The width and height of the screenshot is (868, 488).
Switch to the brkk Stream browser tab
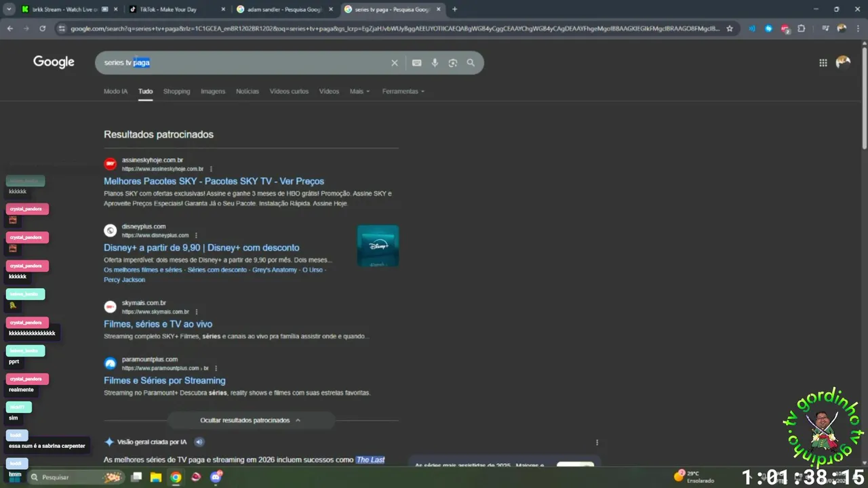(x=69, y=9)
